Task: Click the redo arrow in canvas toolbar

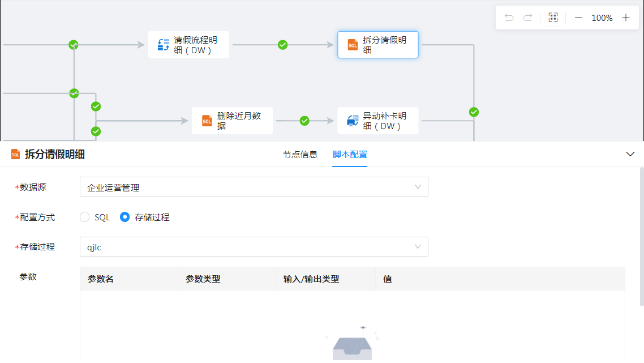Action: click(527, 18)
